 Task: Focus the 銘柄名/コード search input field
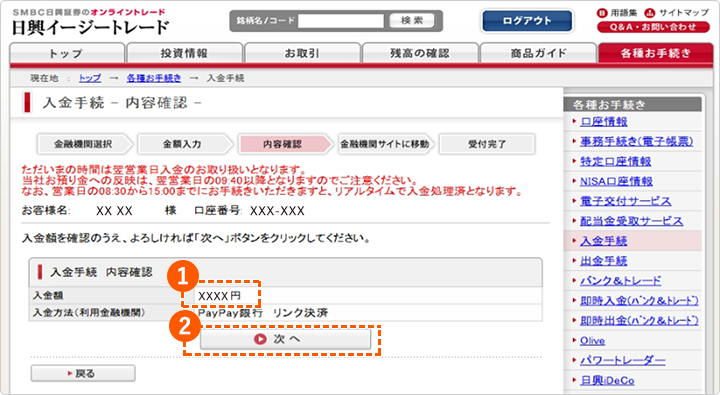pos(341,21)
